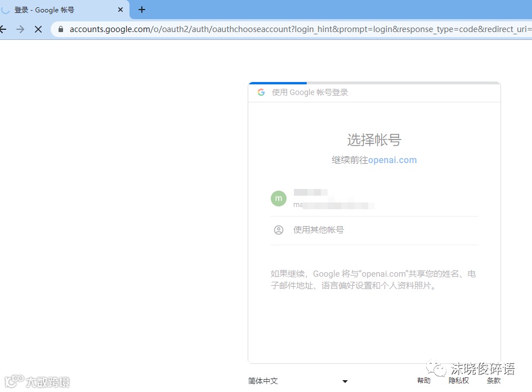Viewport: 532px width, 392px height.
Task: Click the 选择帐号 heading
Action: click(x=374, y=140)
